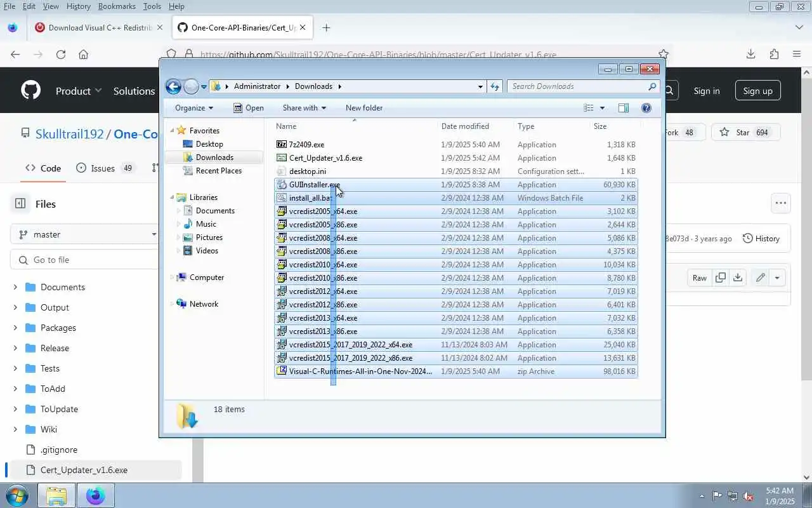The image size is (812, 508).
Task: Toggle the preview pane icon in Explorer
Action: click(x=624, y=108)
